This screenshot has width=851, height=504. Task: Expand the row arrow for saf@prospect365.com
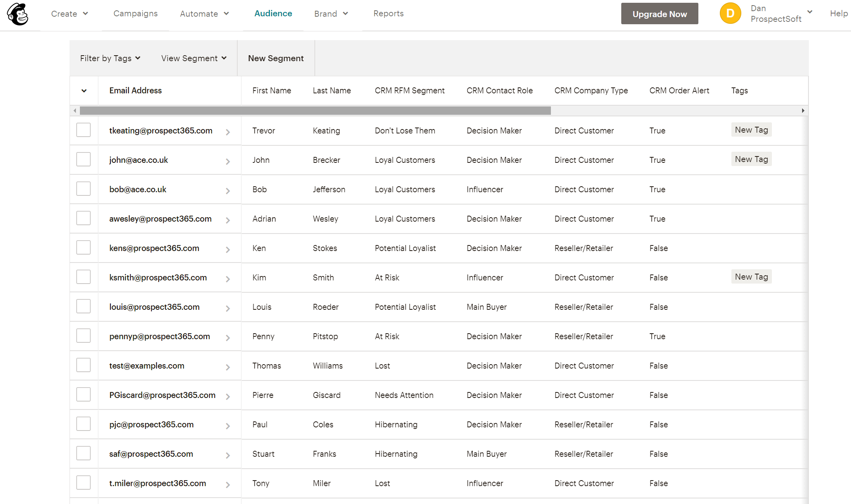(x=228, y=454)
